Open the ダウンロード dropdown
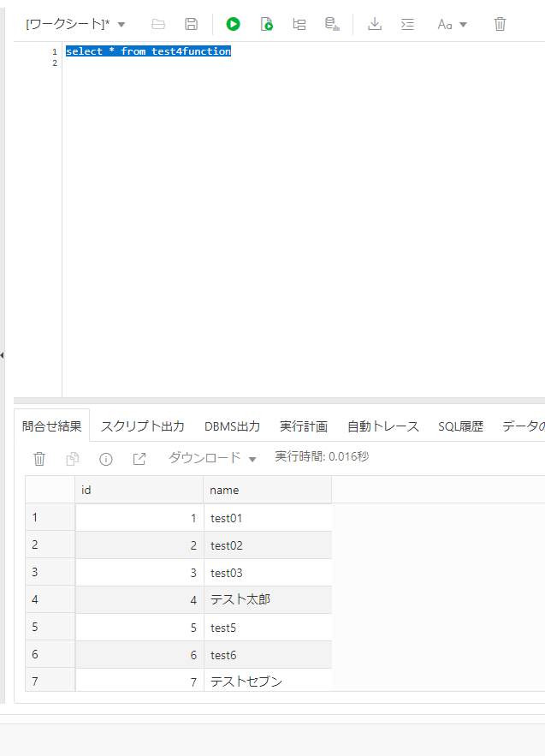545x756 pixels. pyautogui.click(x=212, y=457)
